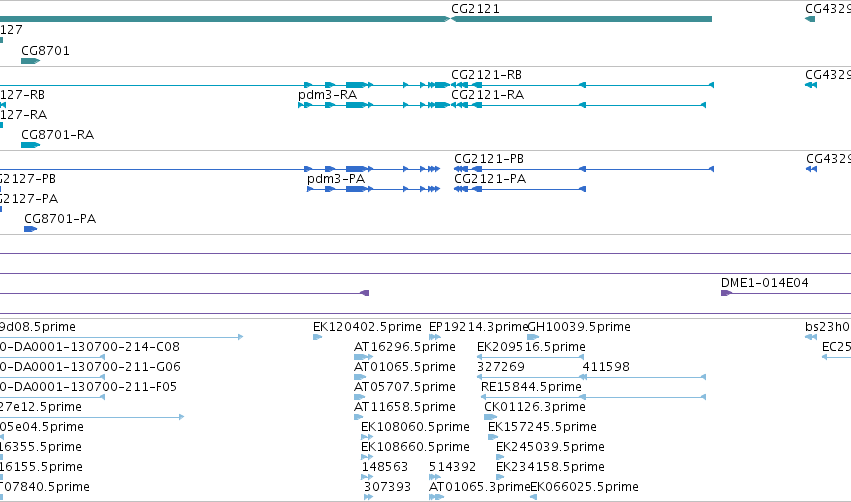Viewport: 851px width, 502px height.
Task: Click the AT16296.5prime EST label
Action: click(405, 347)
